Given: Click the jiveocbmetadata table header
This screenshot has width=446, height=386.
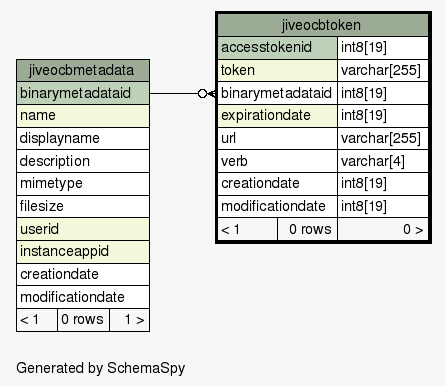Looking at the screenshot, I should pyautogui.click(x=83, y=71).
